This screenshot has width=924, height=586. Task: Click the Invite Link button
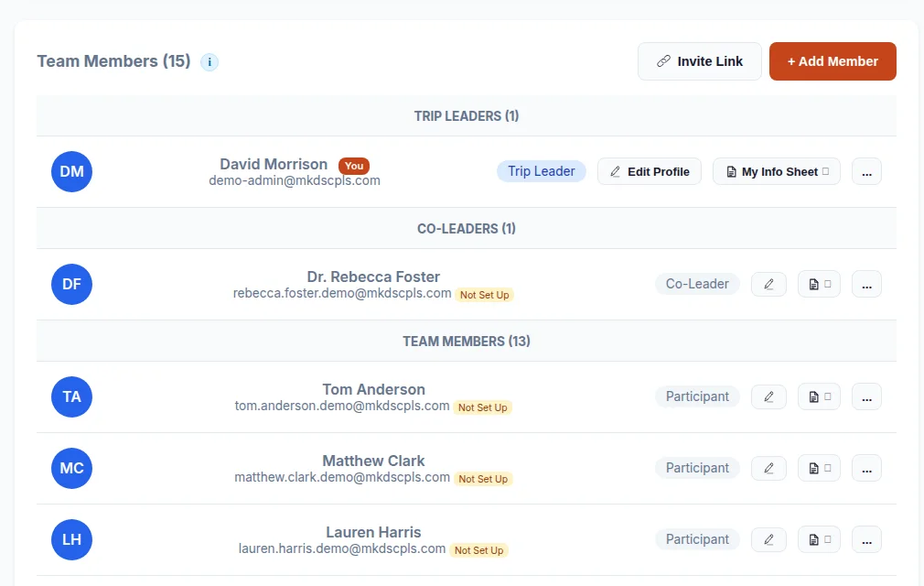click(x=700, y=61)
